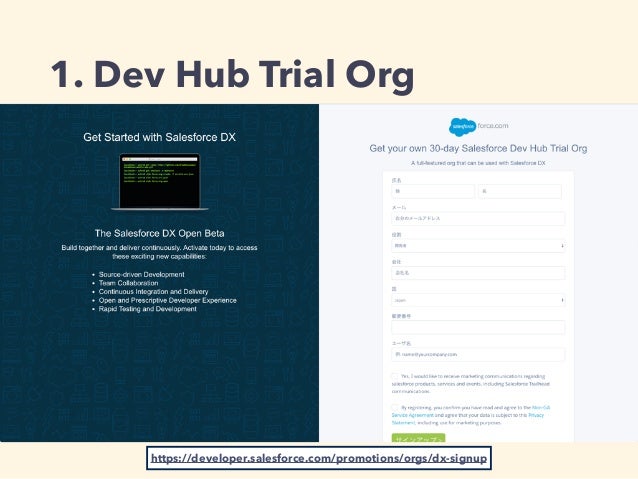638x479 pixels.
Task: Click into the email address field
Action: (x=478, y=219)
